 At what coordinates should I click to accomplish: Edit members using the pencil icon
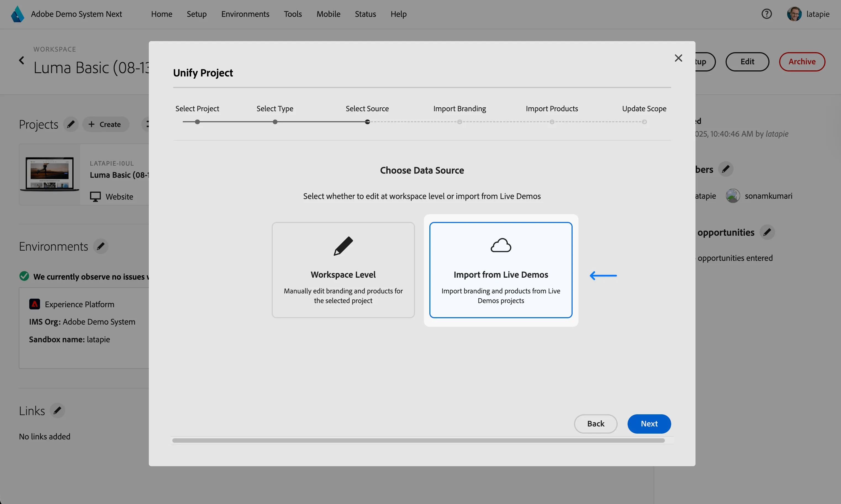coord(726,169)
